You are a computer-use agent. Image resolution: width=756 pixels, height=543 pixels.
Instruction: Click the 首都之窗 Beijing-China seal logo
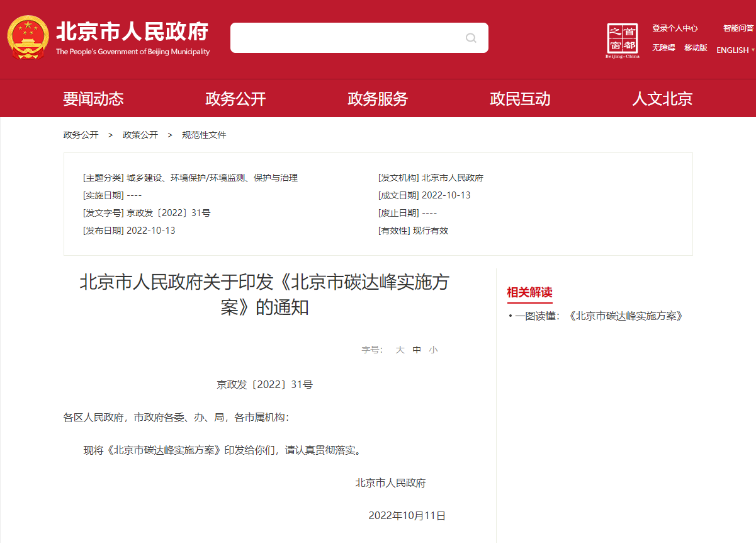(x=622, y=40)
